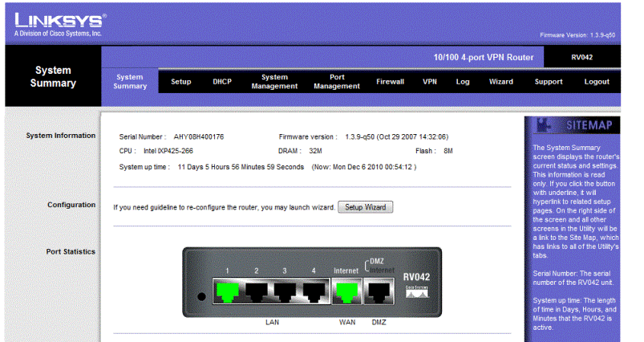Image resolution: width=644 pixels, height=342 pixels.
Task: Click the Cisco Systems logo on router image
Action: (417, 291)
